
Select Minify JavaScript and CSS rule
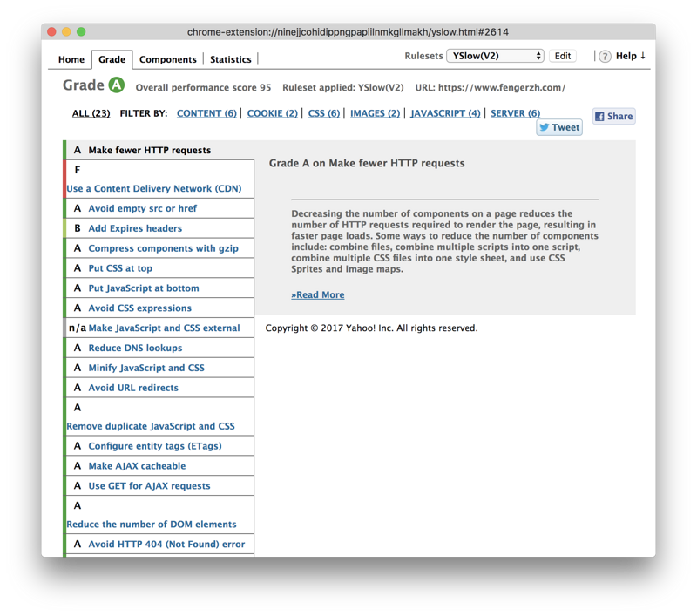point(159,368)
